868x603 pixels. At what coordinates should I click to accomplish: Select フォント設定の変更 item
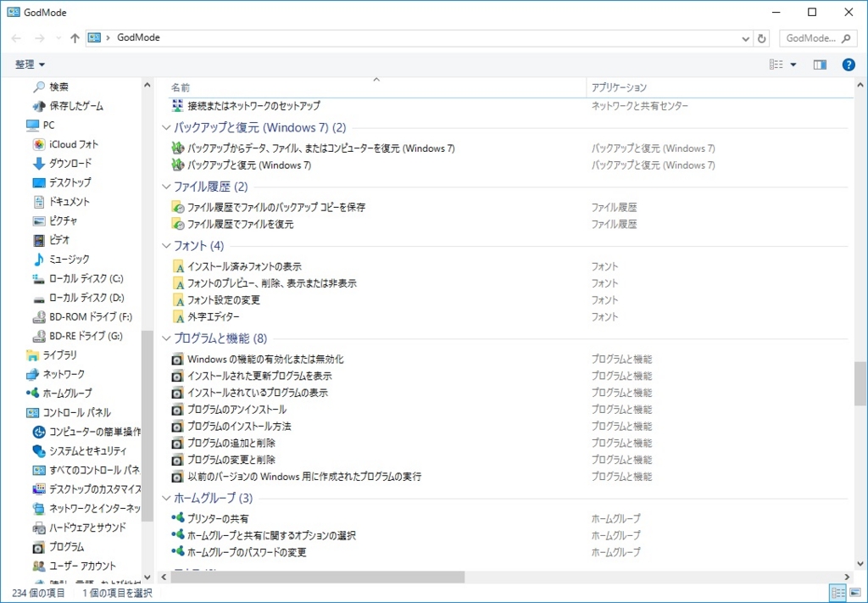pyautogui.click(x=224, y=300)
